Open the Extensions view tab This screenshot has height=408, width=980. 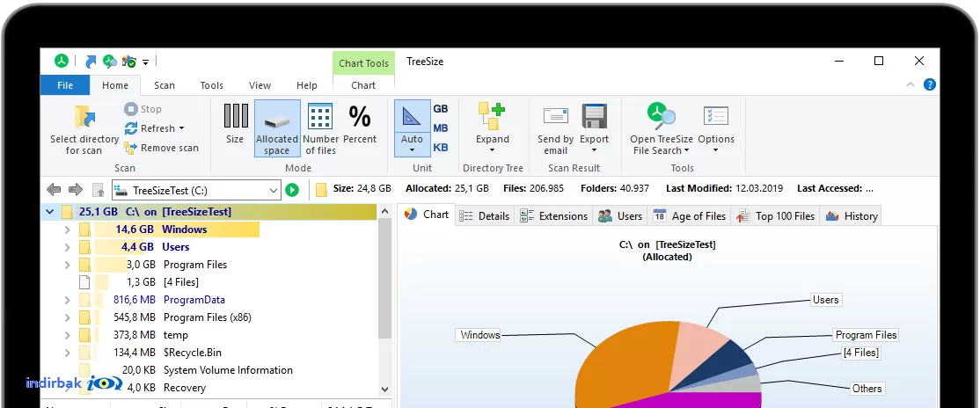(x=553, y=216)
